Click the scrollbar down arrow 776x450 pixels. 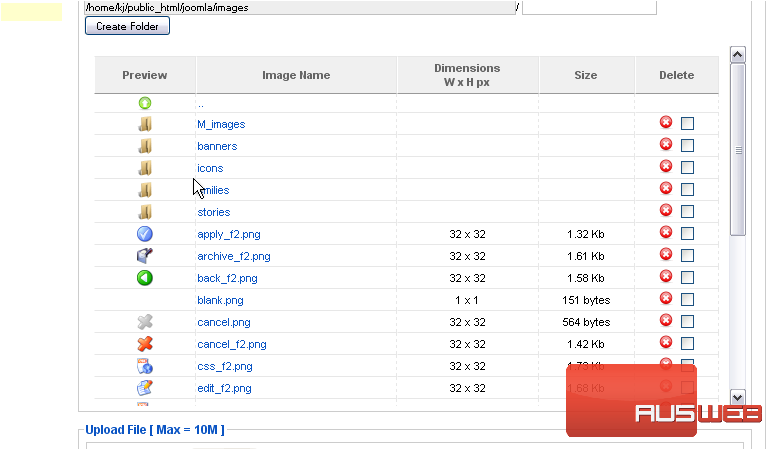tap(737, 397)
